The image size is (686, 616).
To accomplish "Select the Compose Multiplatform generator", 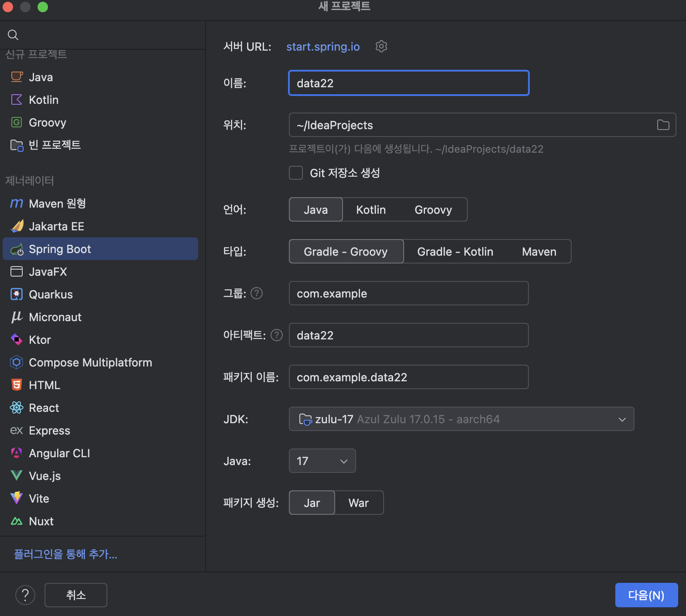I will pos(100,363).
